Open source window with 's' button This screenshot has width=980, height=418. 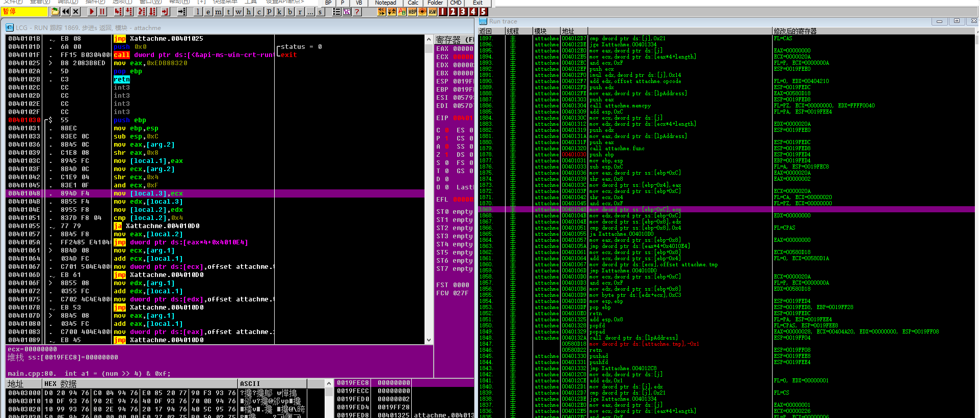point(321,11)
